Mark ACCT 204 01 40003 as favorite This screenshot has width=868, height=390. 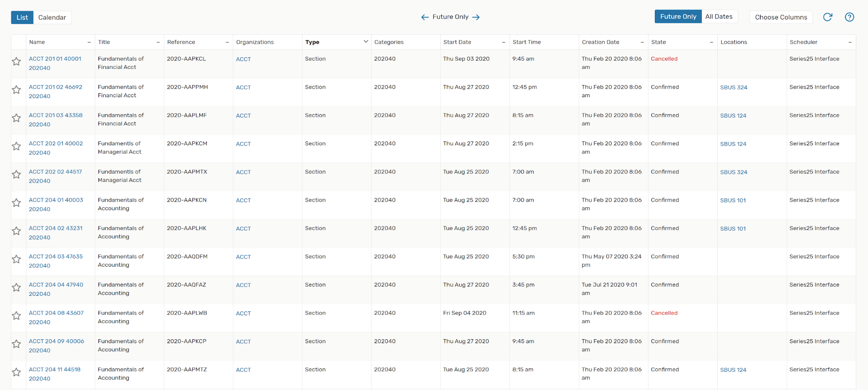(17, 203)
